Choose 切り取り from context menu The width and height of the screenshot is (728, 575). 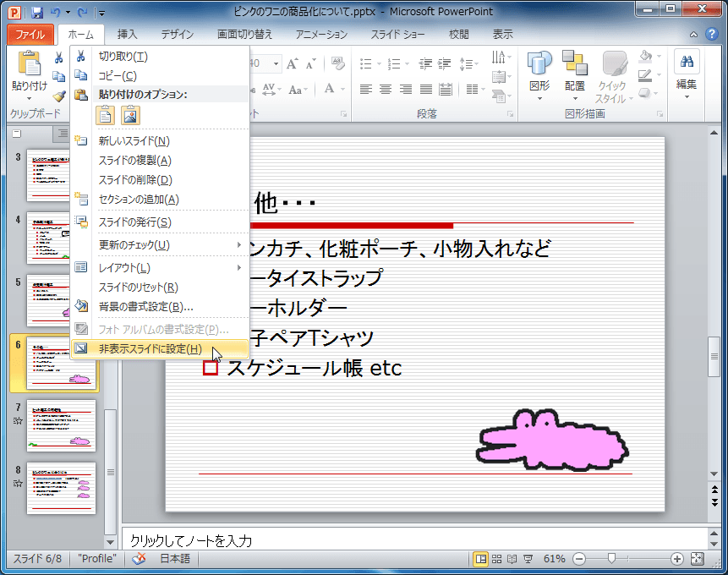click(x=160, y=57)
